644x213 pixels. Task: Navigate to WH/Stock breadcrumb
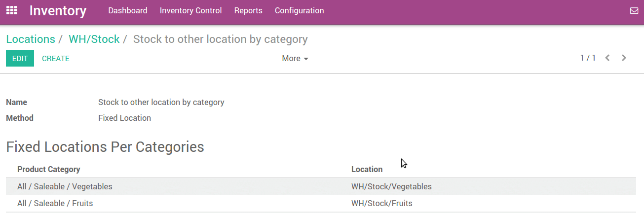(x=94, y=39)
